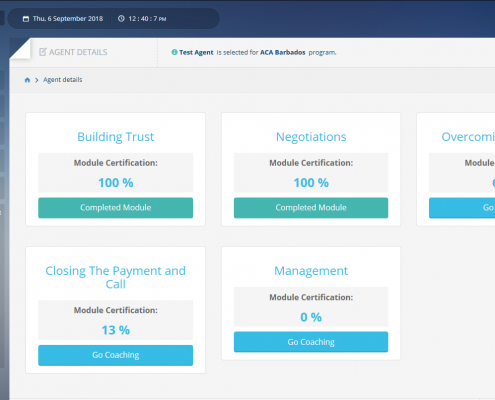
Task: Click the breadcrumb chevron separator arrow
Action: click(x=37, y=80)
